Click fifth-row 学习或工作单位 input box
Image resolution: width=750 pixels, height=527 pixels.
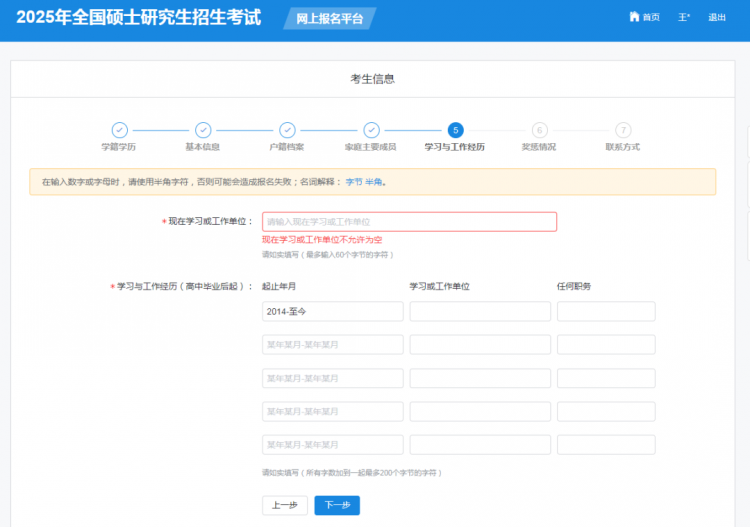click(x=480, y=445)
